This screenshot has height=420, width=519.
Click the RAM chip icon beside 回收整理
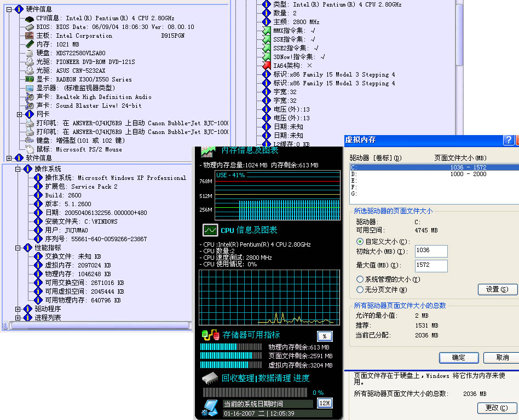210,378
